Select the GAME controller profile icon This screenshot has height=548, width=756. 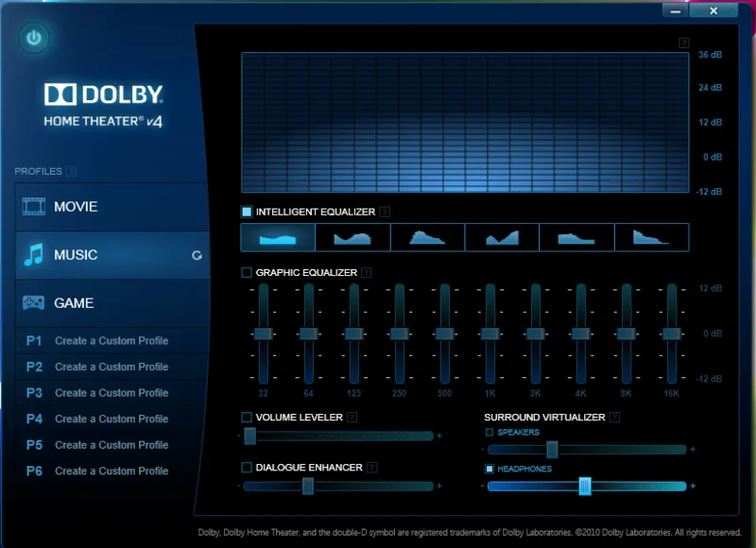click(x=34, y=303)
